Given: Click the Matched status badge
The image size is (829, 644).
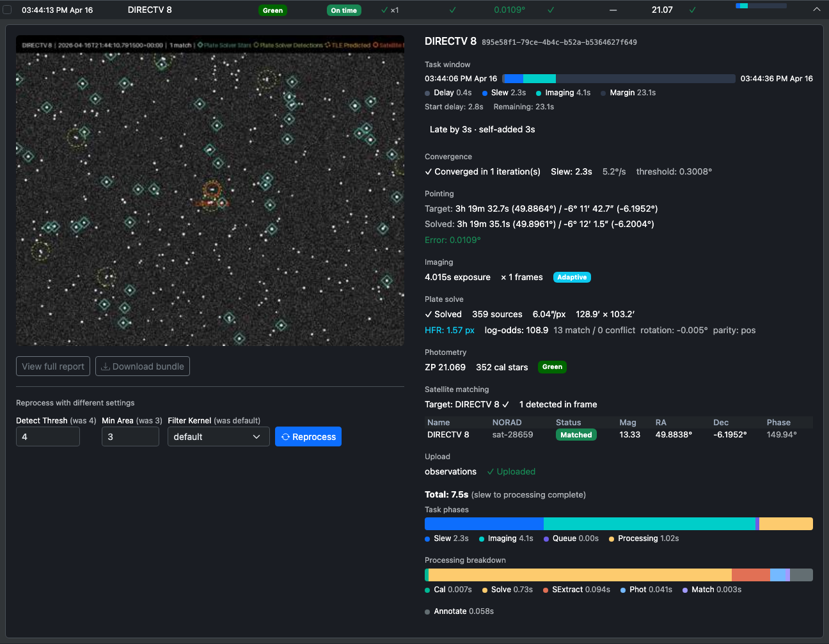Looking at the screenshot, I should 576,435.
